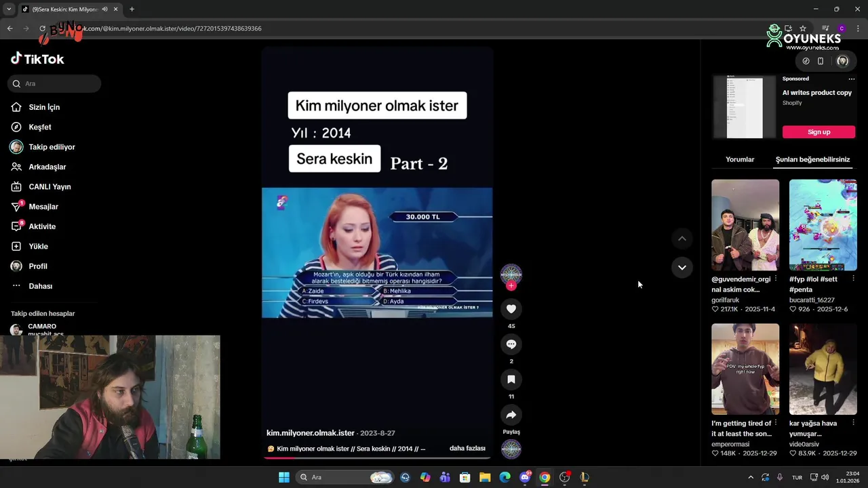
Task: Open a new Chrome tab
Action: coord(132,9)
